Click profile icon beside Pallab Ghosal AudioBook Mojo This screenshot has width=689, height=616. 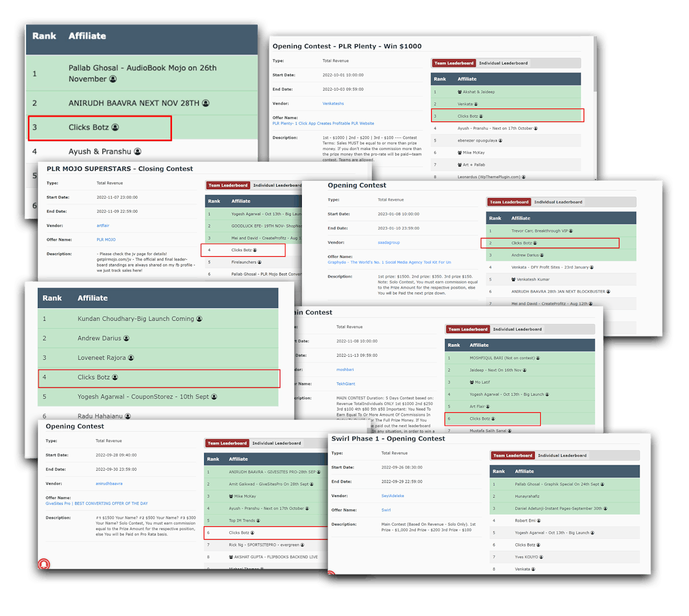pyautogui.click(x=113, y=79)
